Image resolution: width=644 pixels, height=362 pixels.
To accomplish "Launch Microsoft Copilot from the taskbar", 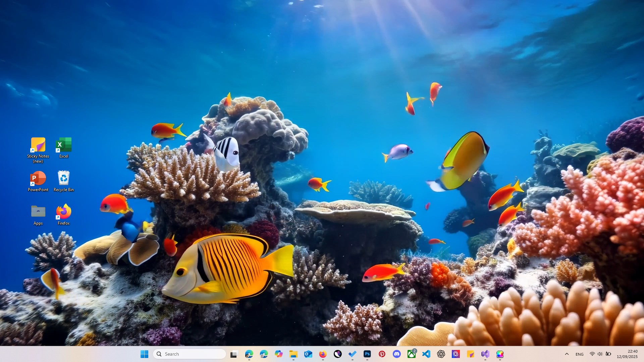I will tap(279, 354).
